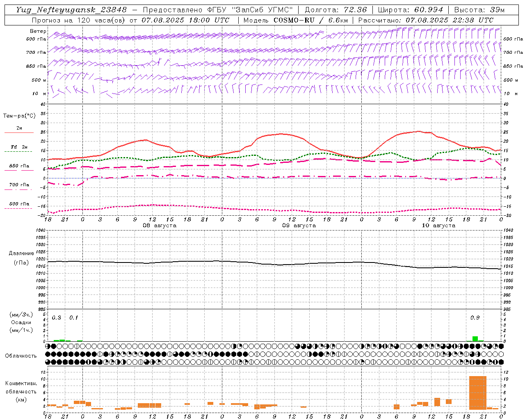Click the tall green precipitation bar under 0.9
The height and width of the screenshot is (420, 525).
click(475, 339)
